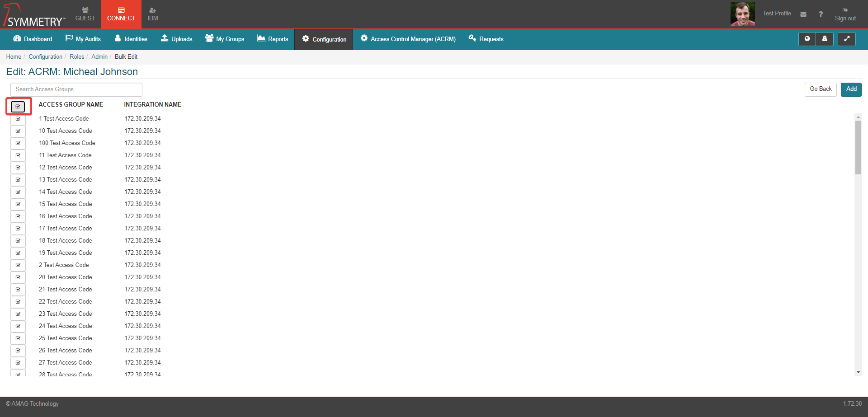The width and height of the screenshot is (868, 417).
Task: Uncheck 18 Test Access Code
Action: click(18, 241)
